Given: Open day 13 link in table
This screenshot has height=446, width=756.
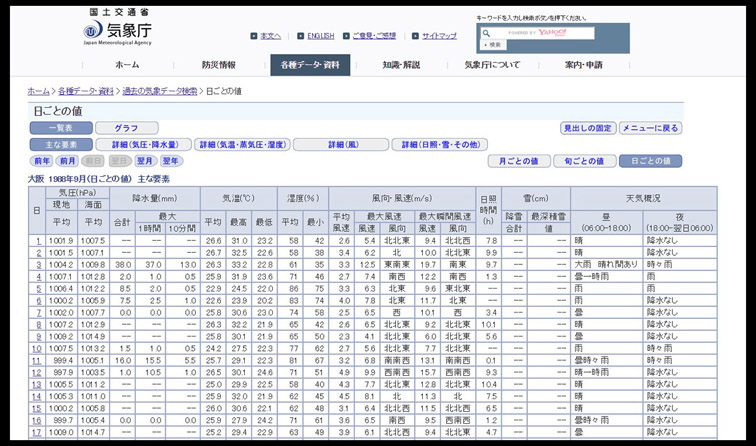Looking at the screenshot, I should point(37,385).
